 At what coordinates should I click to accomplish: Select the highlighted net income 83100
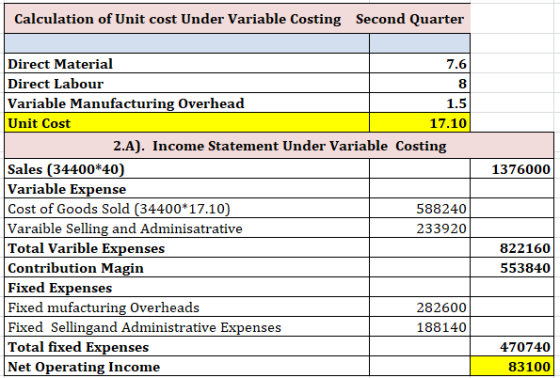click(x=512, y=366)
